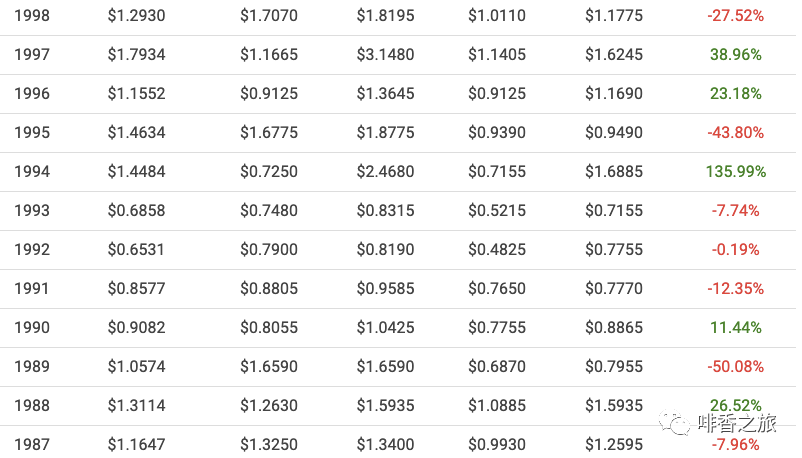Select the $1.0574 cell in 1989 row
The image size is (802, 458).
click(x=137, y=367)
